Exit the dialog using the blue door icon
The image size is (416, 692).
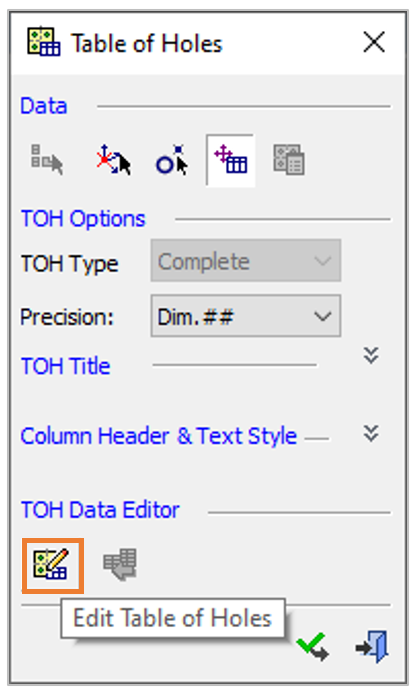pyautogui.click(x=372, y=647)
